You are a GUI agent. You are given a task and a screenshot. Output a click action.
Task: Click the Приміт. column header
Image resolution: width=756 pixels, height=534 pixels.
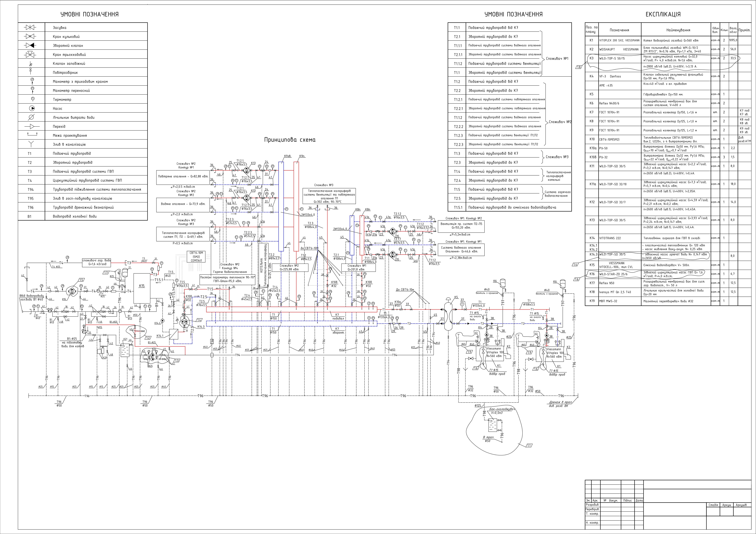pyautogui.click(x=744, y=30)
